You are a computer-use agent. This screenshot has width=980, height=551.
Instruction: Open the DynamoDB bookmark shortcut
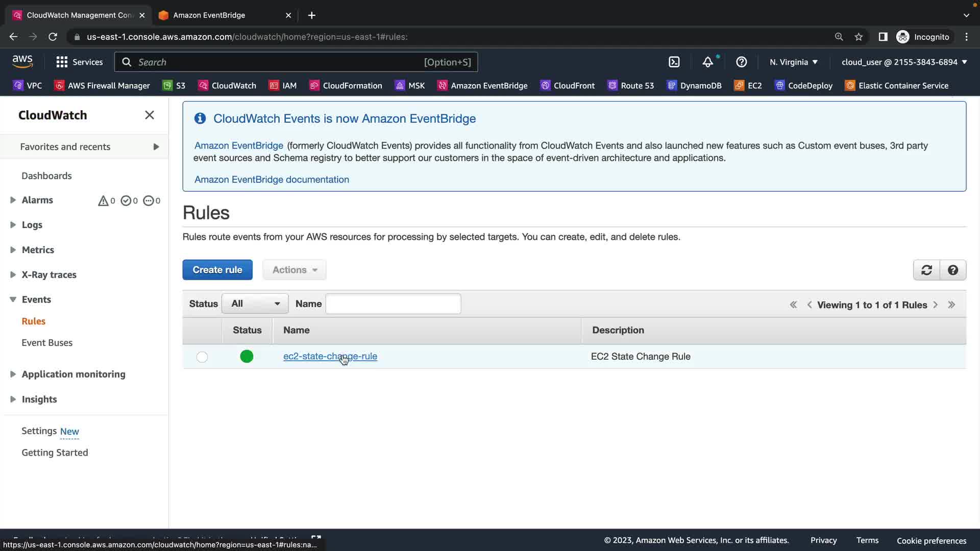tap(694, 86)
